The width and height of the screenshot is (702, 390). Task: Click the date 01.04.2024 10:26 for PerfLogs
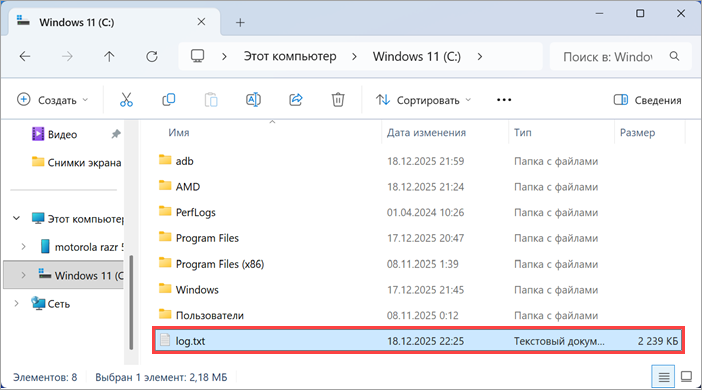pyautogui.click(x=425, y=212)
